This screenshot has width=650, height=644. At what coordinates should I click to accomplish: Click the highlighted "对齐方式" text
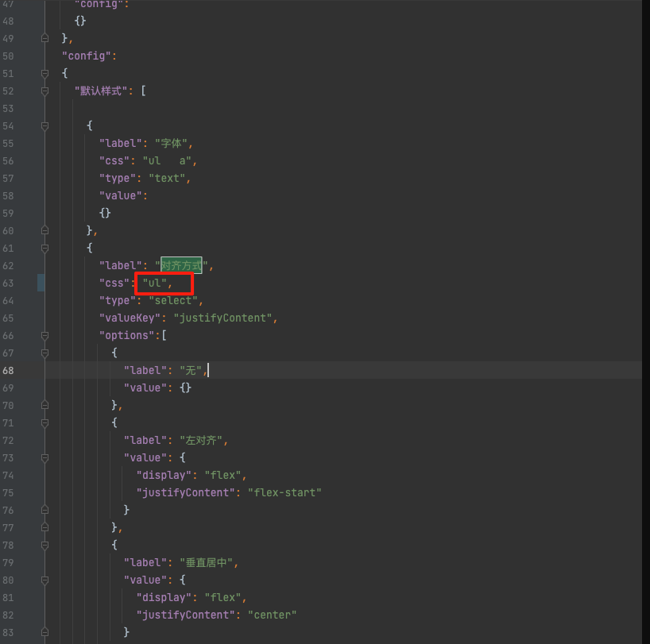[x=181, y=265]
